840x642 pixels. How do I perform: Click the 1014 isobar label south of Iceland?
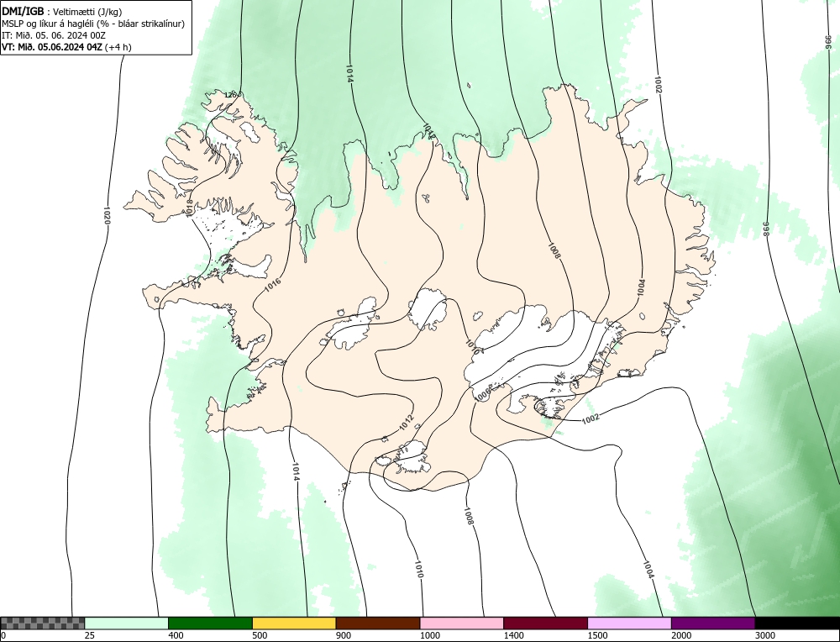click(296, 471)
